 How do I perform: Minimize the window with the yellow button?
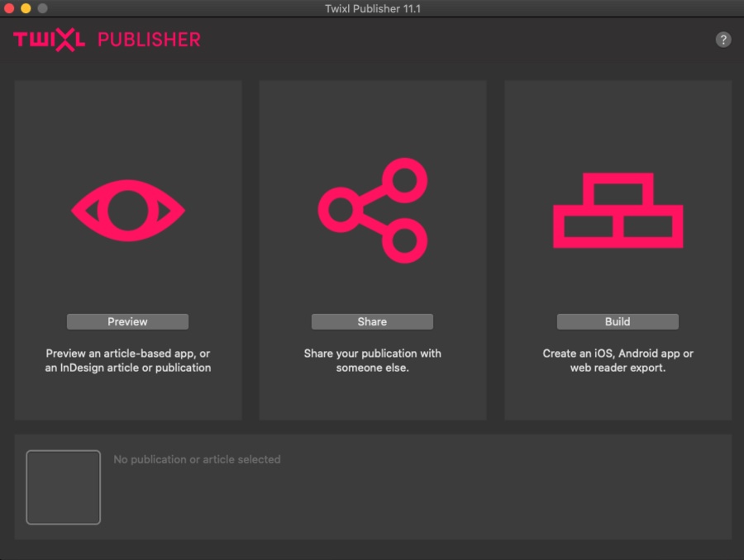coord(26,8)
